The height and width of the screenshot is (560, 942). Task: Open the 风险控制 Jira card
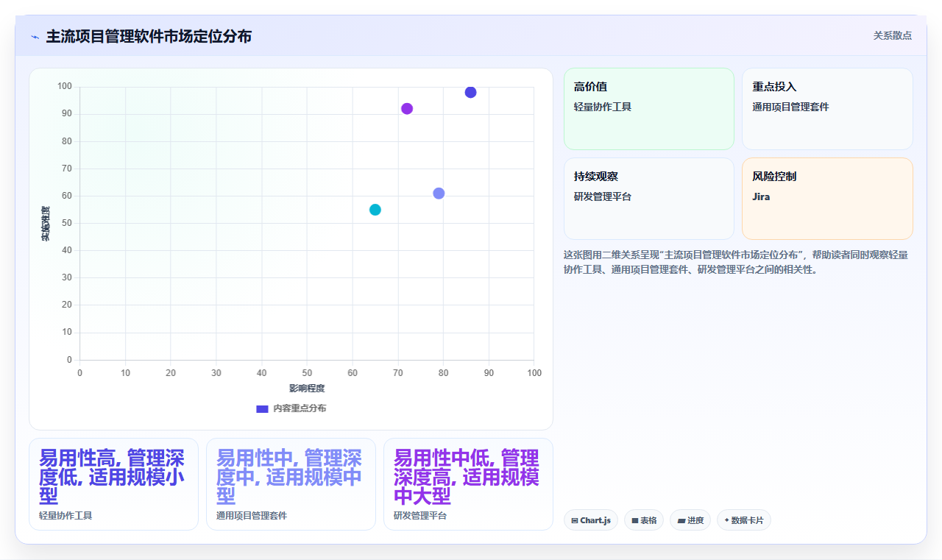[x=827, y=199]
